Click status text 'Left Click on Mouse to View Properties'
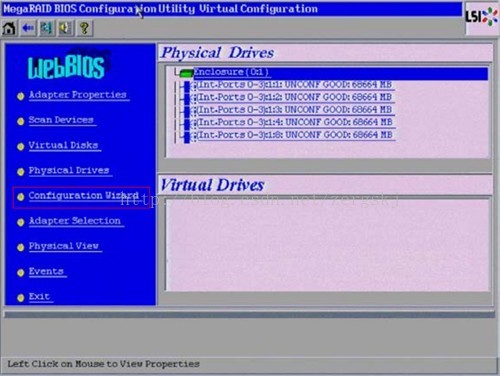Screen dimensions: 500x376 coord(104,364)
